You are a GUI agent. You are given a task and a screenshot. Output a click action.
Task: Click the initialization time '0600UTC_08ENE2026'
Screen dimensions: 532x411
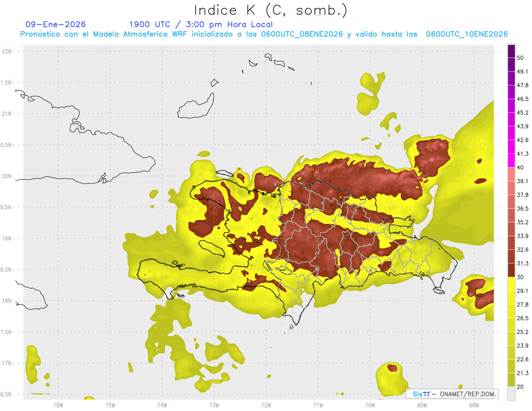(302, 34)
